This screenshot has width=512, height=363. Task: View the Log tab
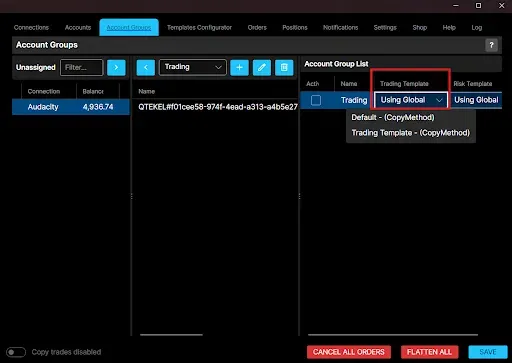pos(477,28)
